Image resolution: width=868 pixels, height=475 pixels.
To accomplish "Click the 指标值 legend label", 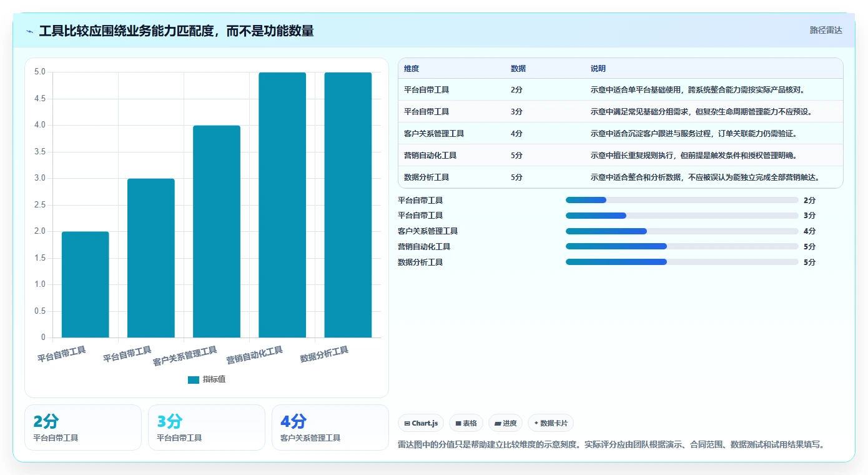I will [x=214, y=379].
